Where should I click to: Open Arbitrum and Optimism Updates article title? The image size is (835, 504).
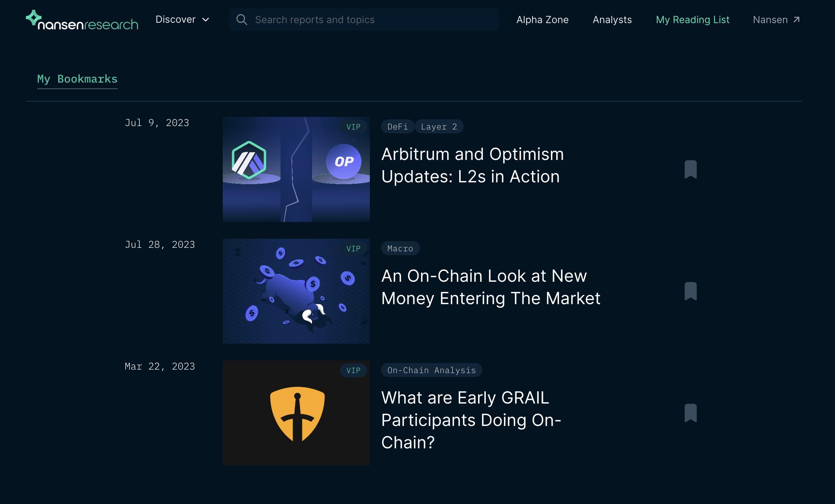[x=472, y=165]
